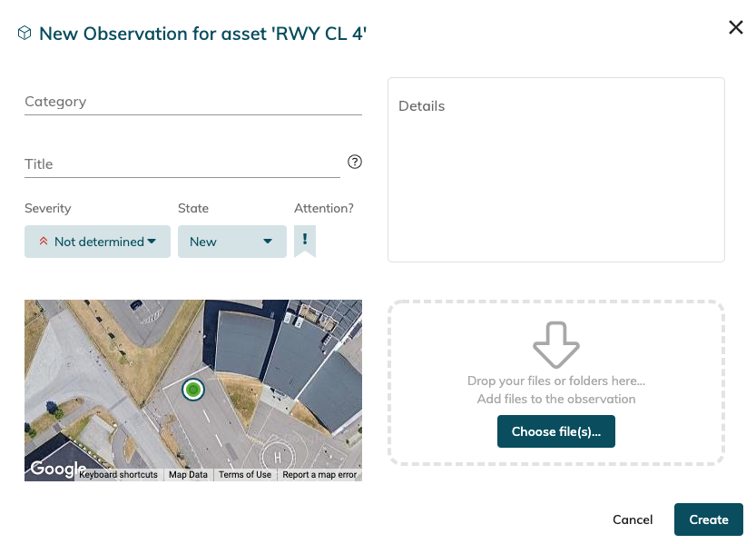Close the dialog with the X button
Image resolution: width=756 pixels, height=544 pixels.
[x=736, y=27]
